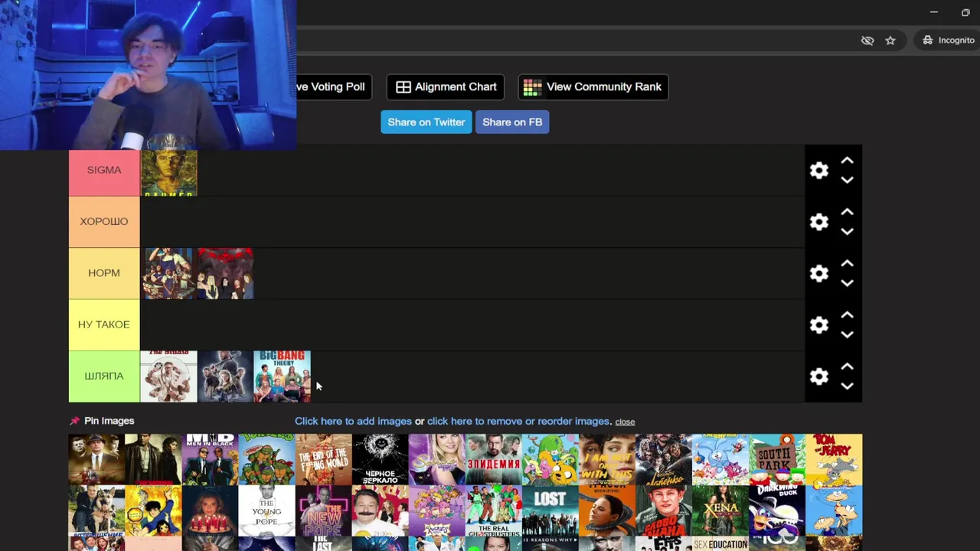Screen dimensions: 980x551
Task: Select the South Park thumbnail
Action: (776, 459)
